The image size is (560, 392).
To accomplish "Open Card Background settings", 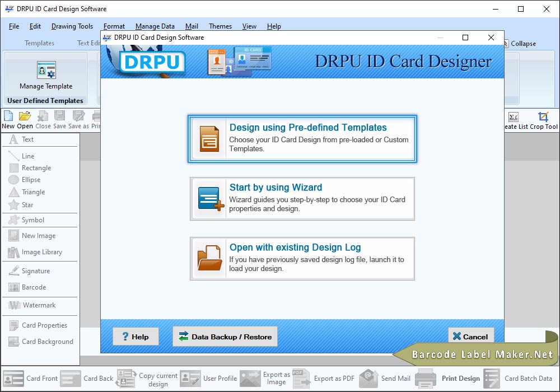I will click(41, 342).
